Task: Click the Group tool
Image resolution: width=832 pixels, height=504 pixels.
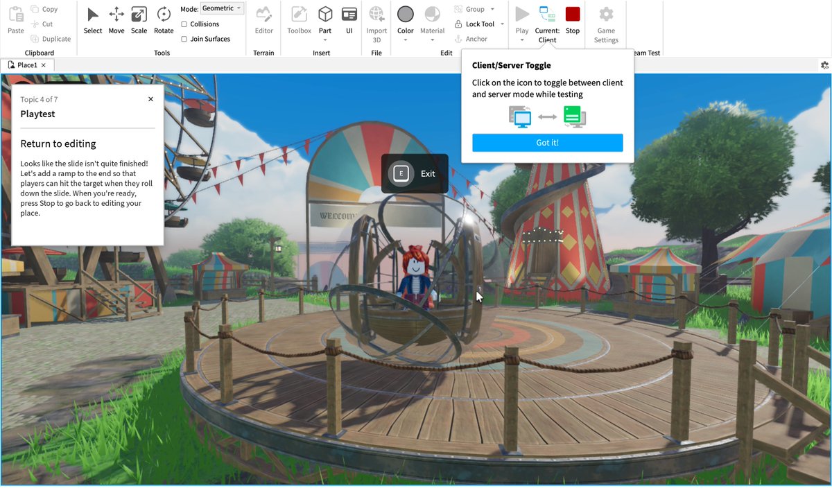Action: pyautogui.click(x=469, y=10)
